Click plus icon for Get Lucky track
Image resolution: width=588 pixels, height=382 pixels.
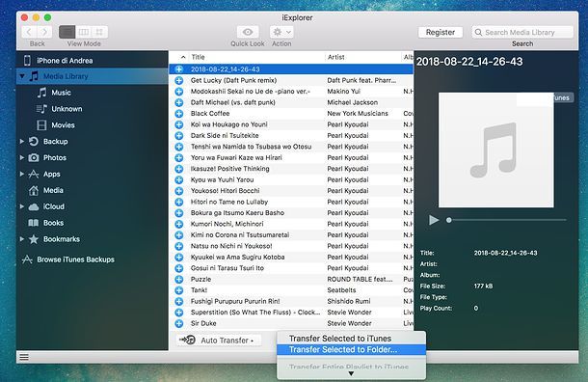[x=179, y=80]
